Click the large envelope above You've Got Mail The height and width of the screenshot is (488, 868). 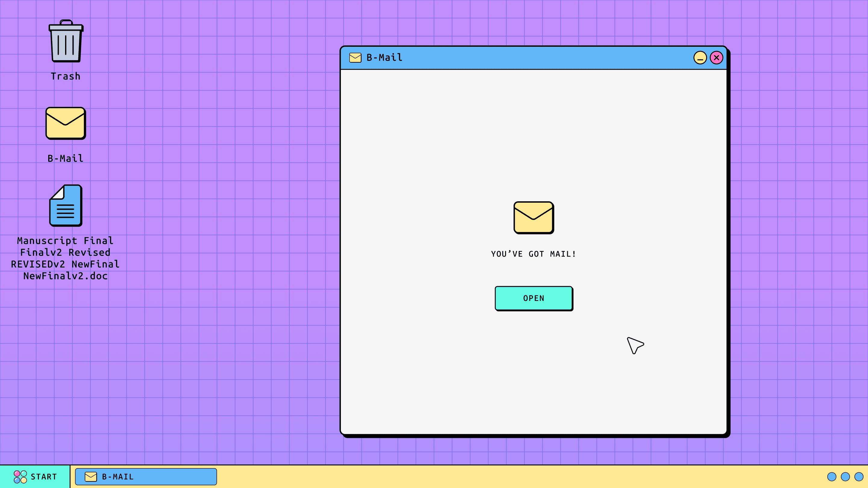(533, 217)
